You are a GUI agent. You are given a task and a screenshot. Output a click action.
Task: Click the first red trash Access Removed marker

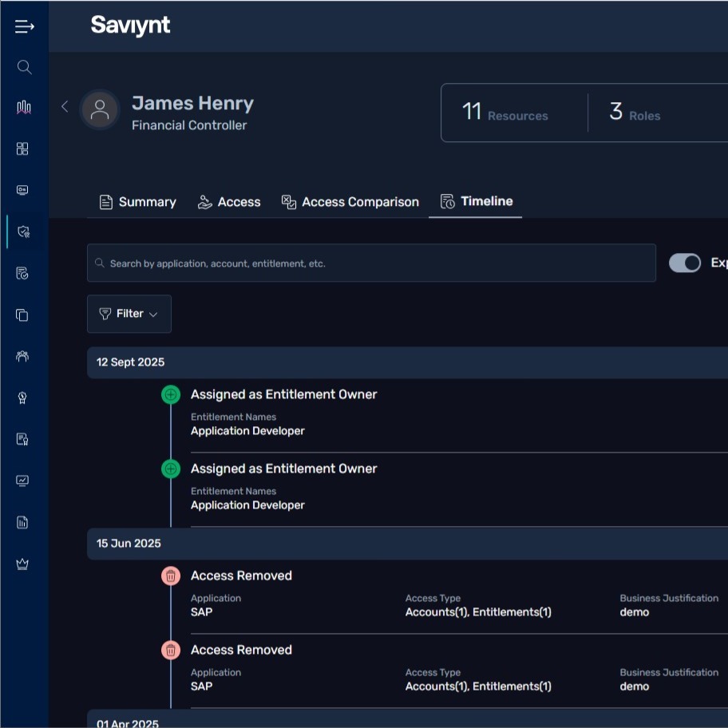pos(171,576)
